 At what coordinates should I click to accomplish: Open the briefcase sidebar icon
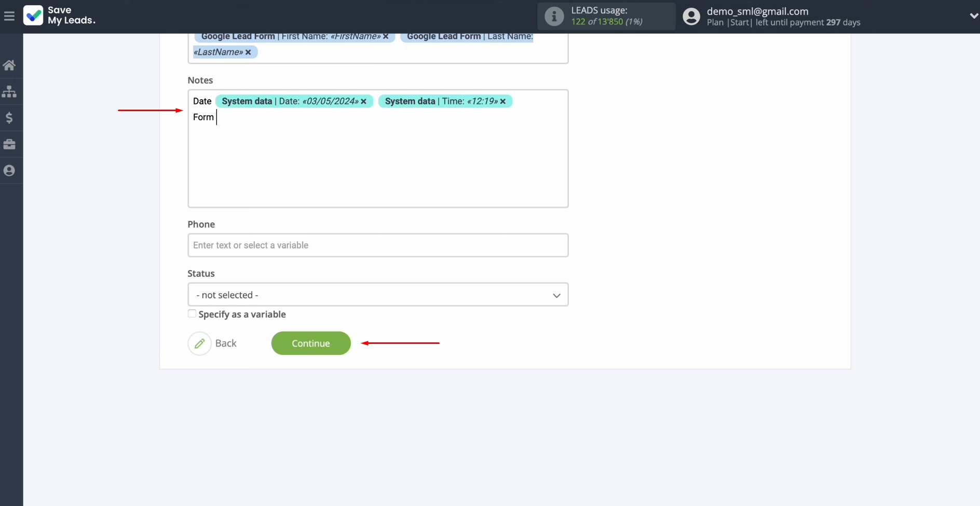tap(9, 144)
